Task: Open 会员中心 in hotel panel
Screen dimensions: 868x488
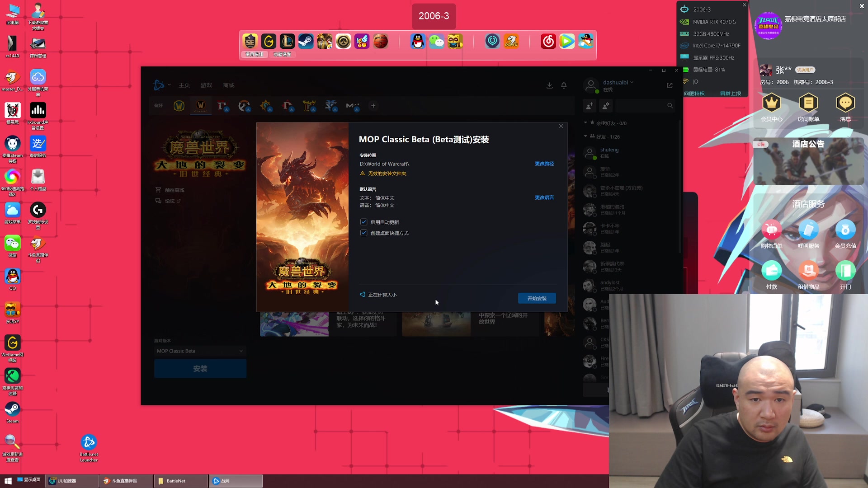Action: (772, 108)
